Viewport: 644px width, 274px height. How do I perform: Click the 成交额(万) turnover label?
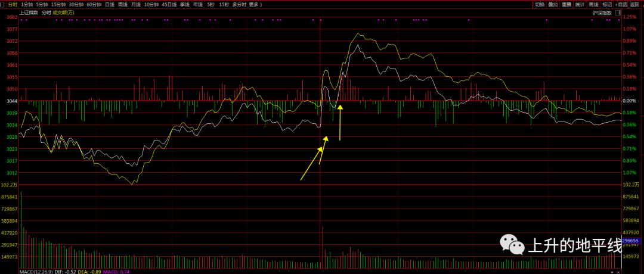coord(63,13)
